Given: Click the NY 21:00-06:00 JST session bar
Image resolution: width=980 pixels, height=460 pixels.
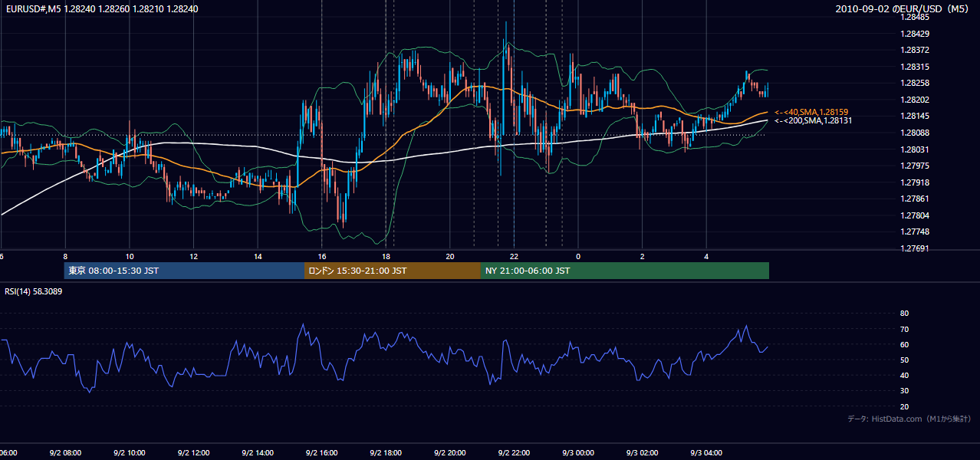Looking at the screenshot, I should pyautogui.click(x=625, y=271).
